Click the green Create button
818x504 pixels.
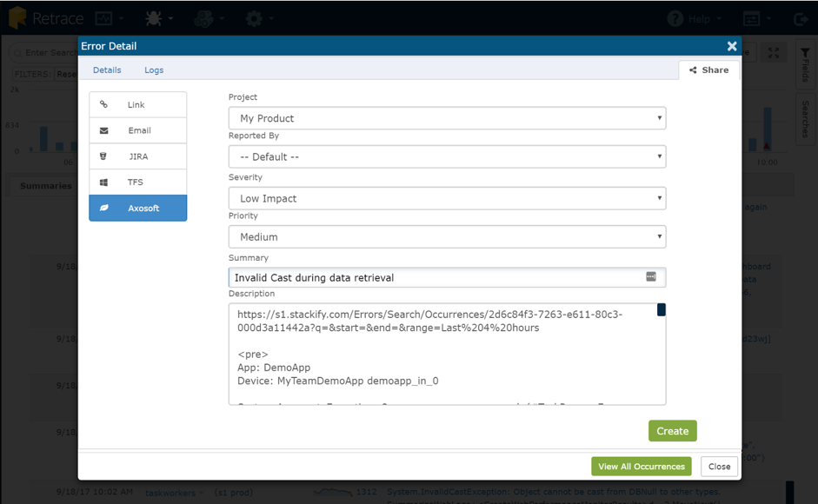pos(672,431)
